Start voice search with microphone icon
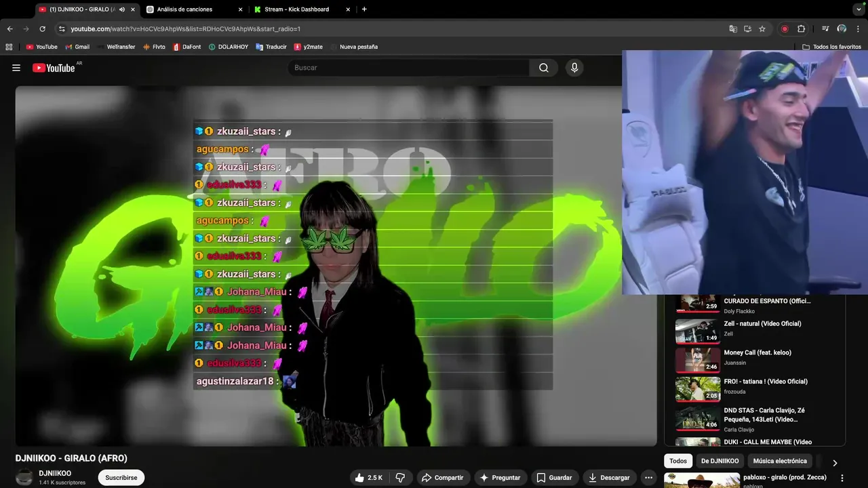Screen dimensions: 868x488 tap(574, 68)
